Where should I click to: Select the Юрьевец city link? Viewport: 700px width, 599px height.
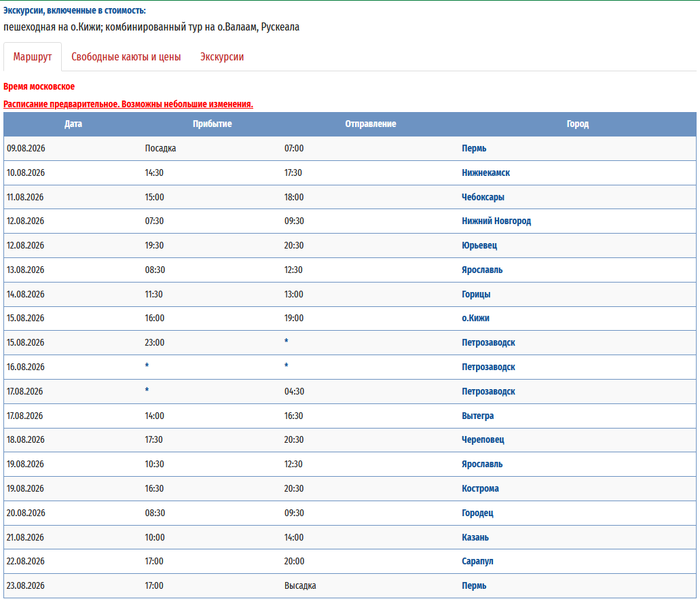(x=479, y=245)
